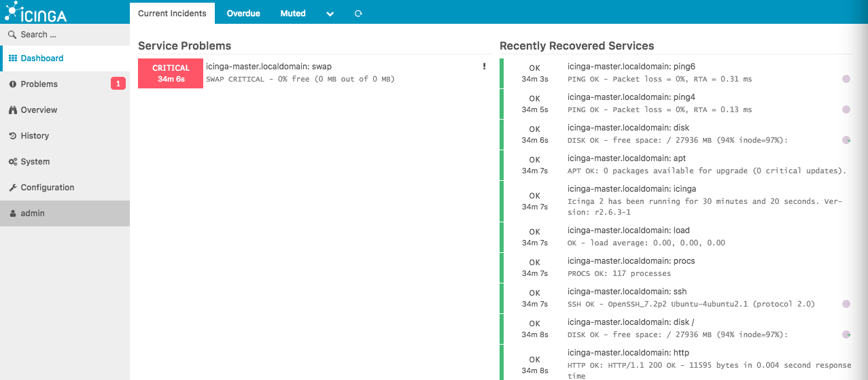Viewport: 868px width, 380px height.
Task: Click the History clock icon
Action: click(13, 136)
